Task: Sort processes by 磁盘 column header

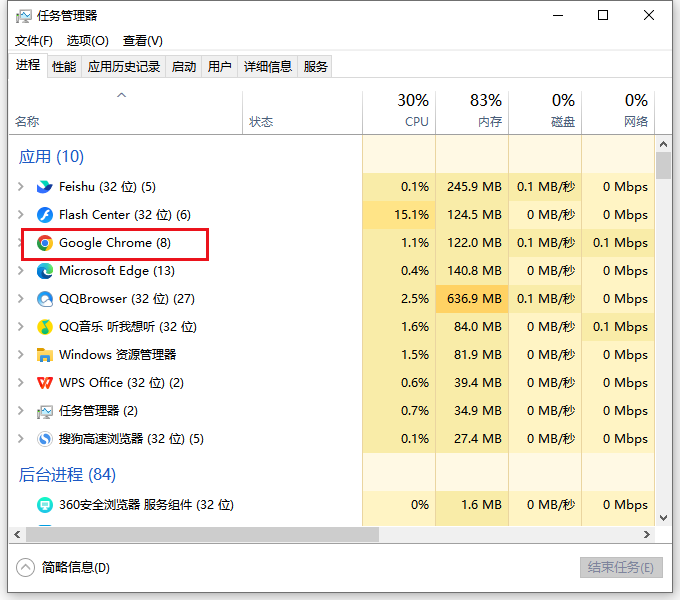Action: point(545,112)
